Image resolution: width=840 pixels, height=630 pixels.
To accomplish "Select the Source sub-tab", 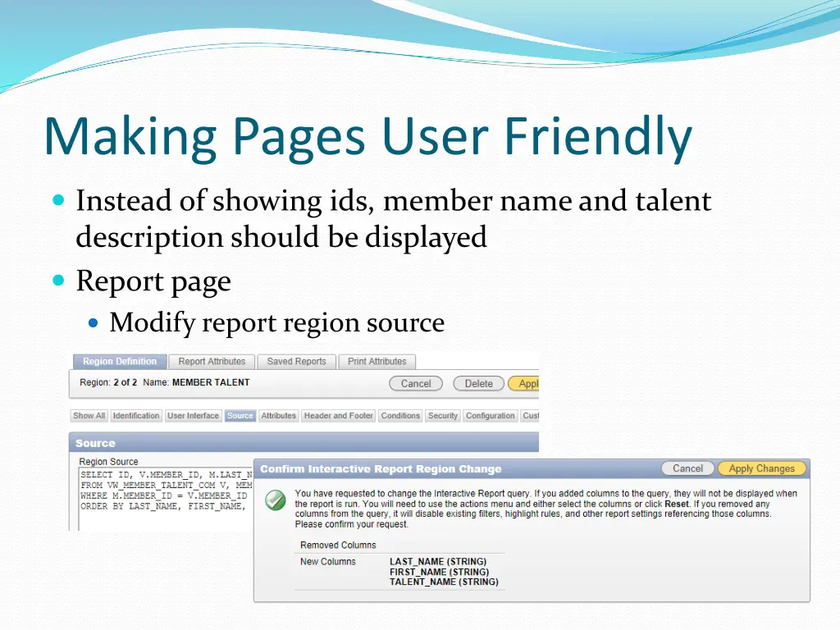I will point(240,416).
